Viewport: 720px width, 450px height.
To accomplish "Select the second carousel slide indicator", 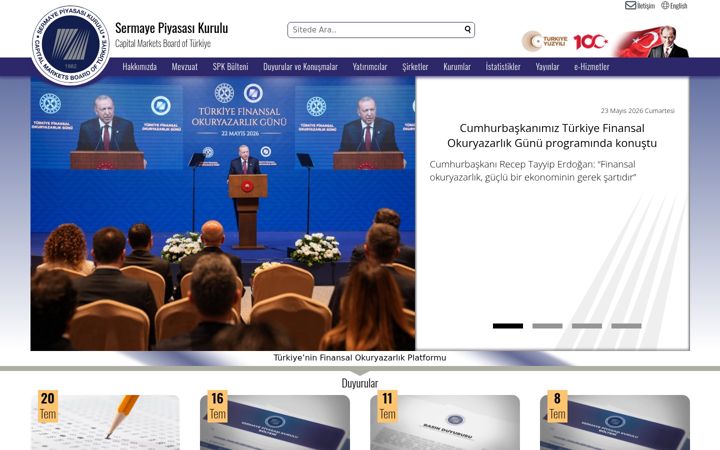I will pos(547,326).
